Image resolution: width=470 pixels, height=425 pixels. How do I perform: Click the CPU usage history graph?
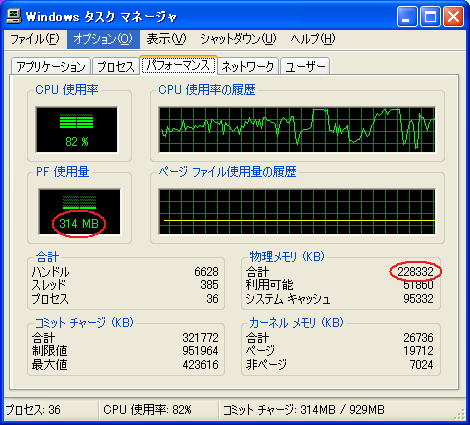coord(297,129)
